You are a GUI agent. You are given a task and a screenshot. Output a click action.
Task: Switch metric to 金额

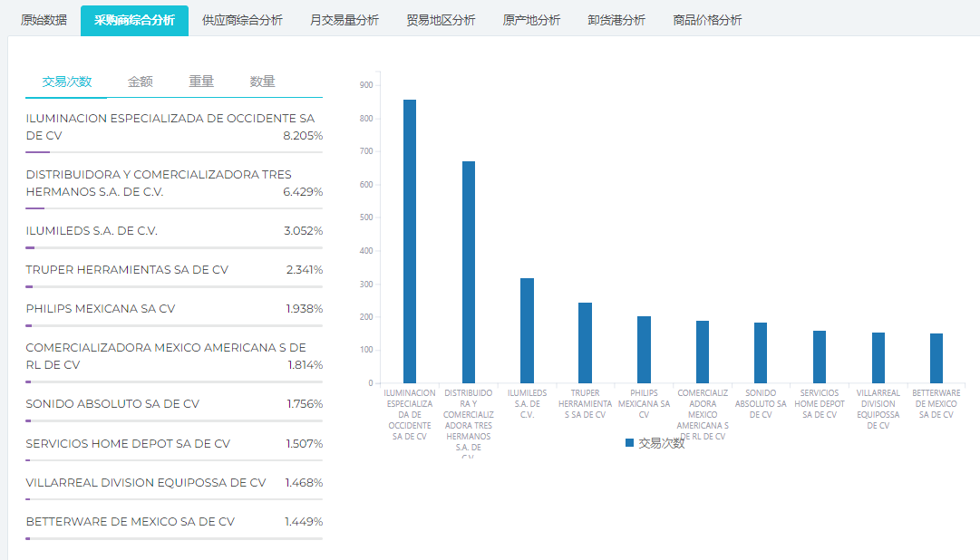pos(140,82)
